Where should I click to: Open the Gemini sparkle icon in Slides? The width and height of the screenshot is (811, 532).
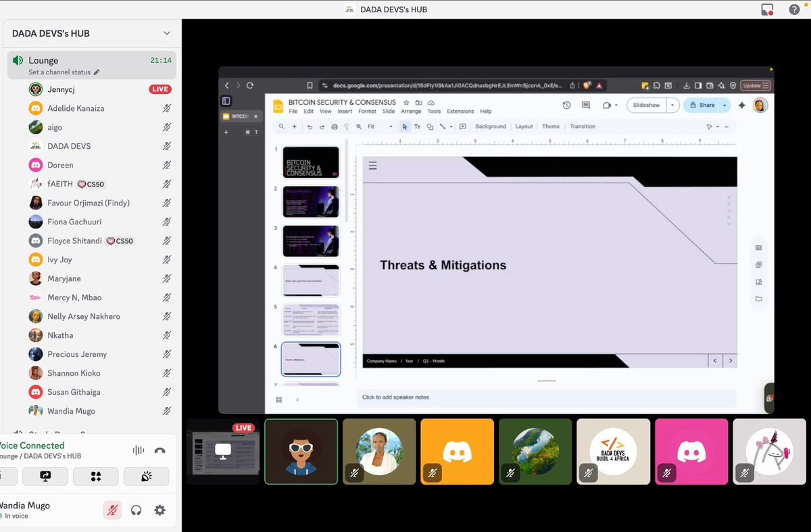741,105
